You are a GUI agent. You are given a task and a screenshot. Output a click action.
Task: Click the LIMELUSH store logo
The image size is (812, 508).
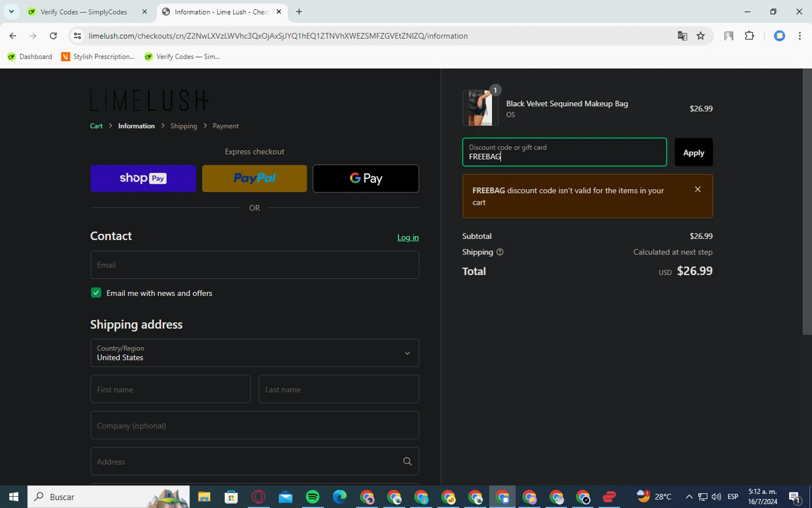[x=149, y=101]
